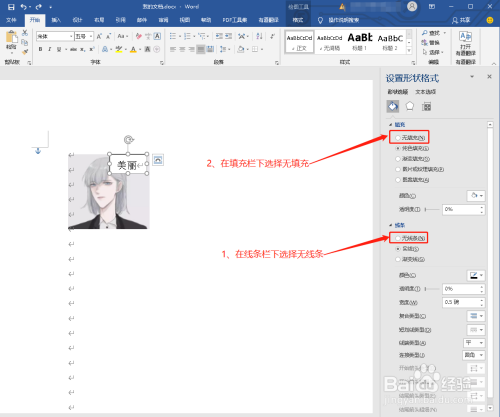Screen dimensions: 500x417
Task: Apply the font color A button
Action: click(x=133, y=49)
